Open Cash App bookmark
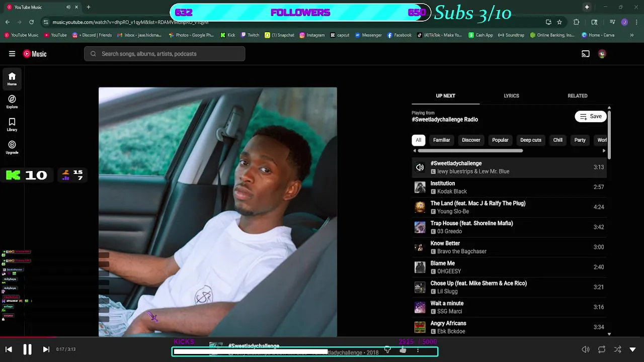Screen dimensions: 644x362 point(480,35)
